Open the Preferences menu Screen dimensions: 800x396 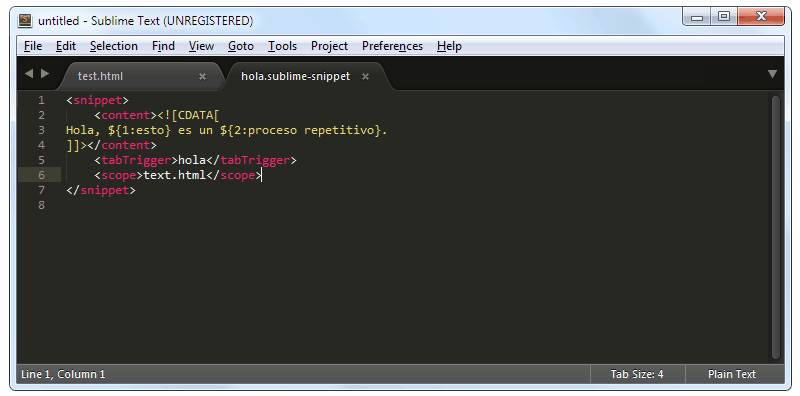(x=392, y=46)
